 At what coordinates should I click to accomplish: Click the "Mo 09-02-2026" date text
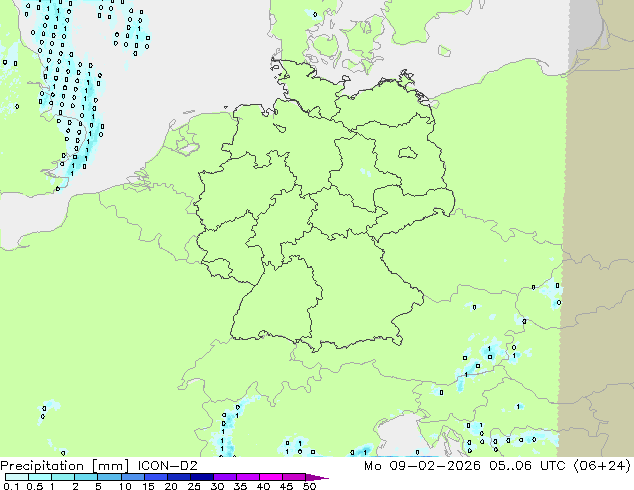tap(422, 466)
